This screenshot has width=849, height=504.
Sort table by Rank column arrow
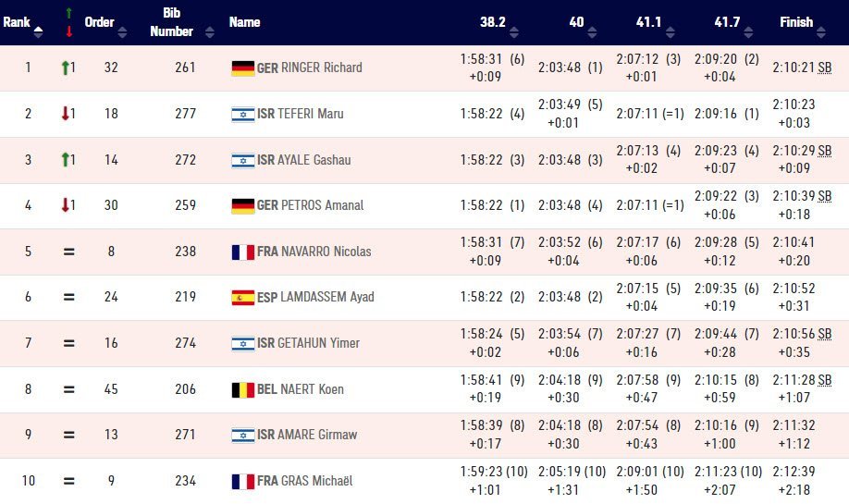click(x=38, y=32)
